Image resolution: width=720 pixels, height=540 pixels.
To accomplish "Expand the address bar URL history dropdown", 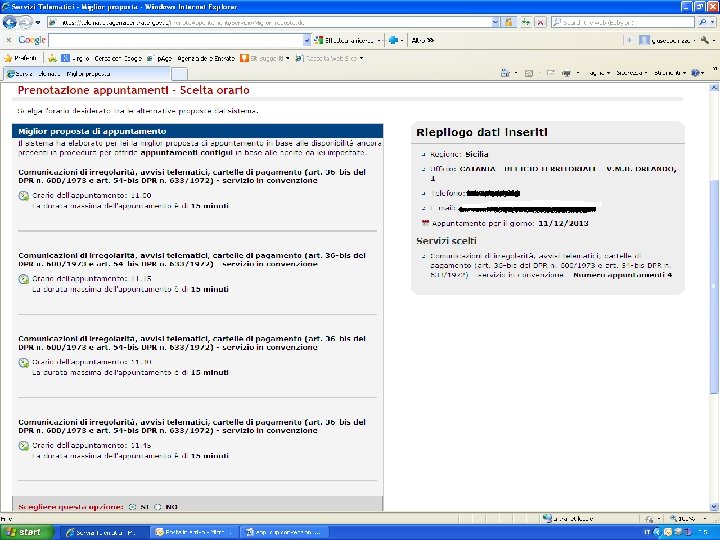I will [495, 22].
